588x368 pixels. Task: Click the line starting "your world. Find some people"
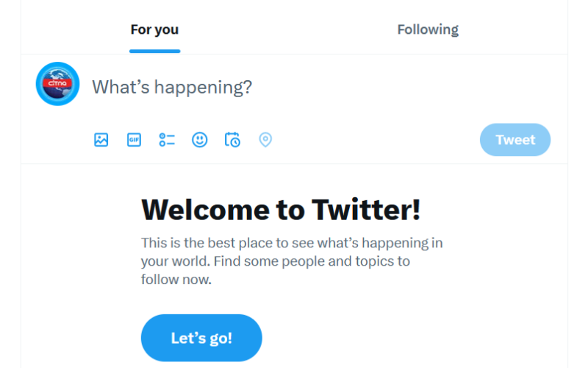click(276, 261)
